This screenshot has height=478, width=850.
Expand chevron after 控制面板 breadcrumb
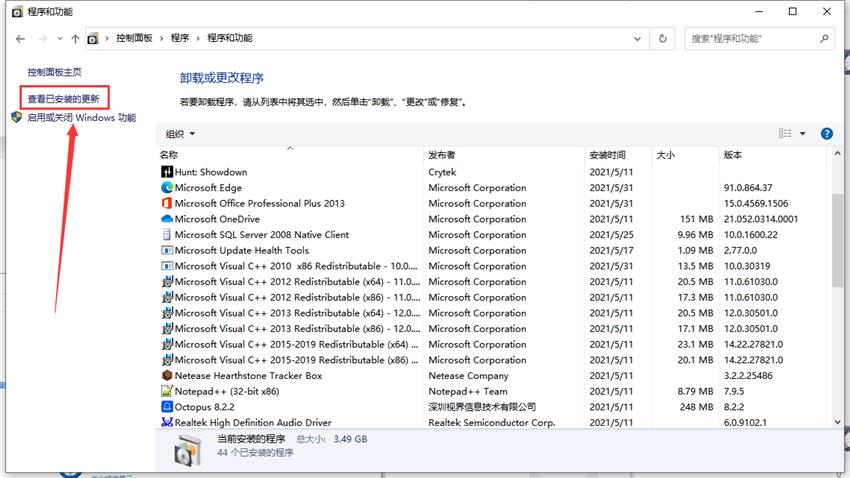(x=162, y=38)
